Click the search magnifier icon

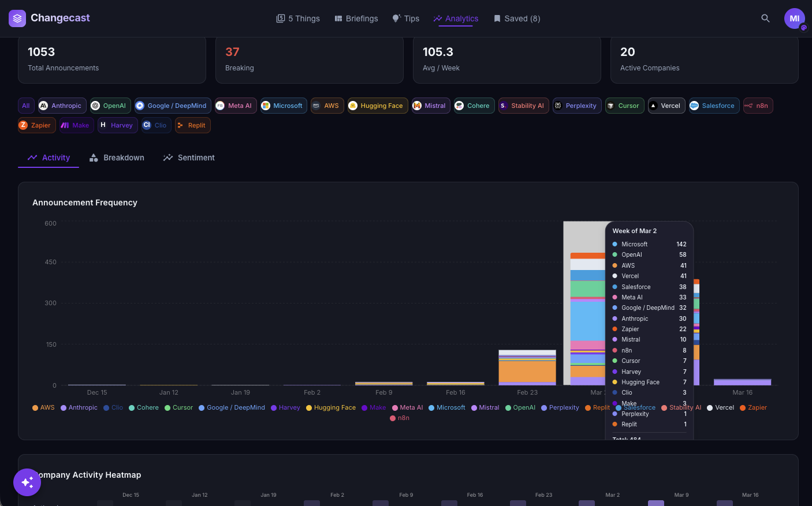765,18
